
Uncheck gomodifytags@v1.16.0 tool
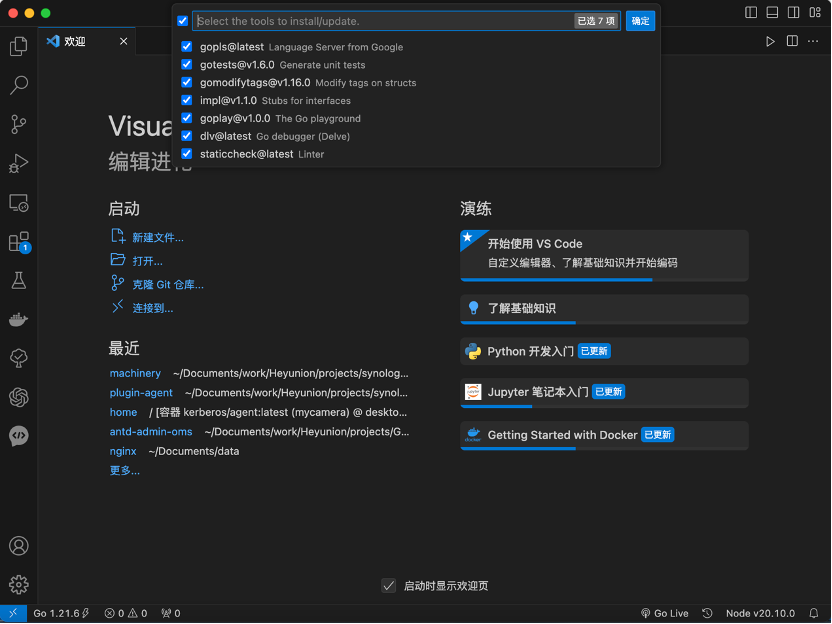186,82
